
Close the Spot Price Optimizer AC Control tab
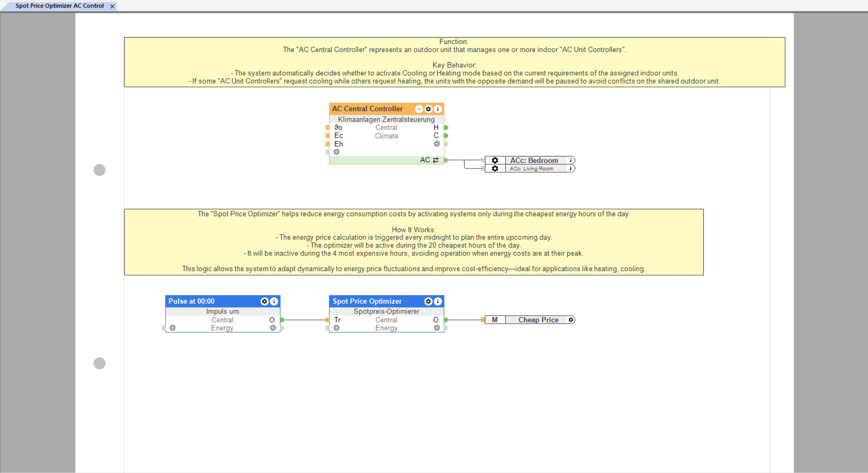coord(112,6)
